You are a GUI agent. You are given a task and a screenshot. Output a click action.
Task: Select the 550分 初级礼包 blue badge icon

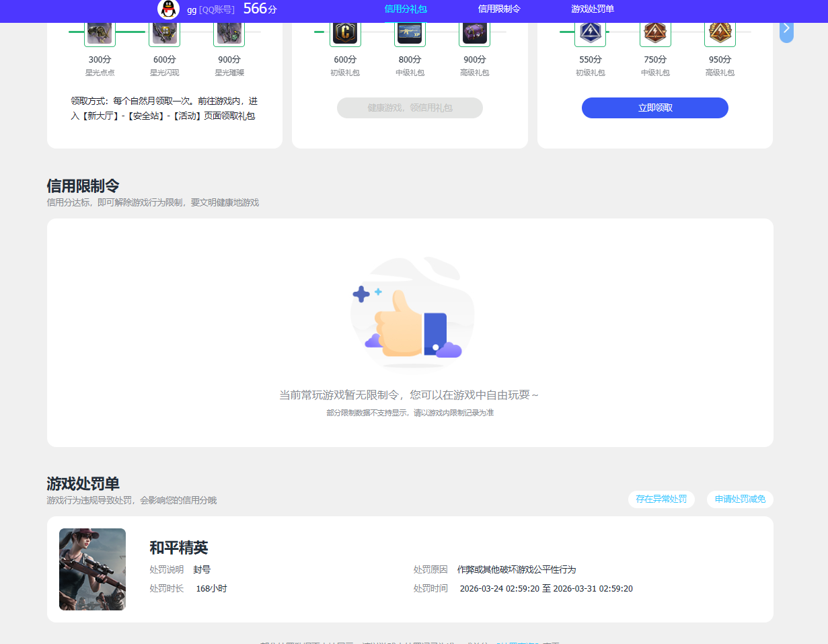click(x=590, y=31)
